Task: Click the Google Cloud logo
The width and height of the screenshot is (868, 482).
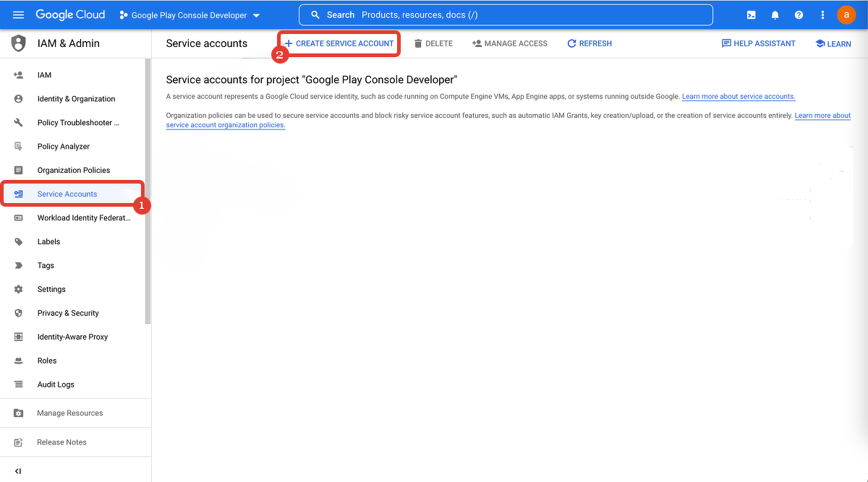Action: (x=70, y=14)
